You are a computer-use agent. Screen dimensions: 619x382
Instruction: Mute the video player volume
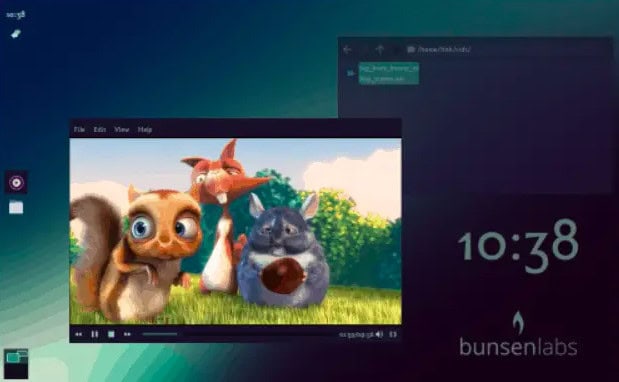[x=379, y=334]
